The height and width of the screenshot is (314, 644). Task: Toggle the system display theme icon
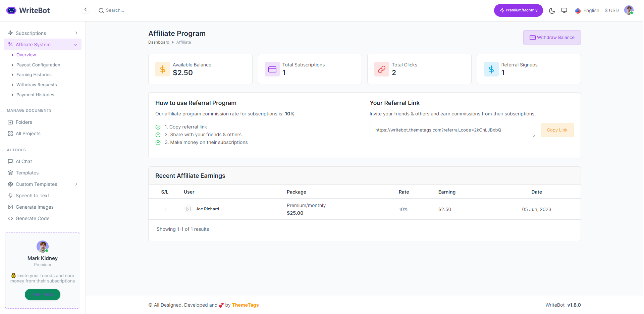tap(564, 10)
